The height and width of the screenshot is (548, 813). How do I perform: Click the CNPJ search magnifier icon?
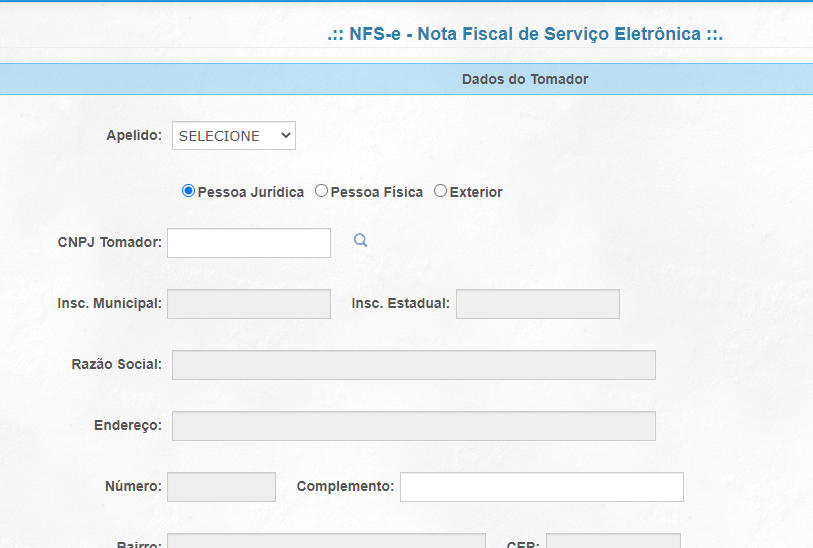pos(361,240)
